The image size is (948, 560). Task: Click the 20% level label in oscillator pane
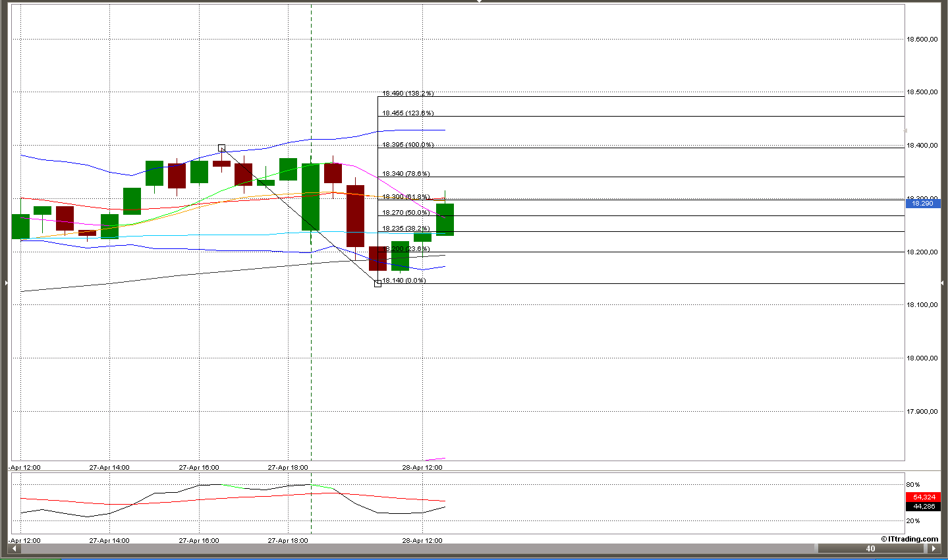click(x=913, y=521)
